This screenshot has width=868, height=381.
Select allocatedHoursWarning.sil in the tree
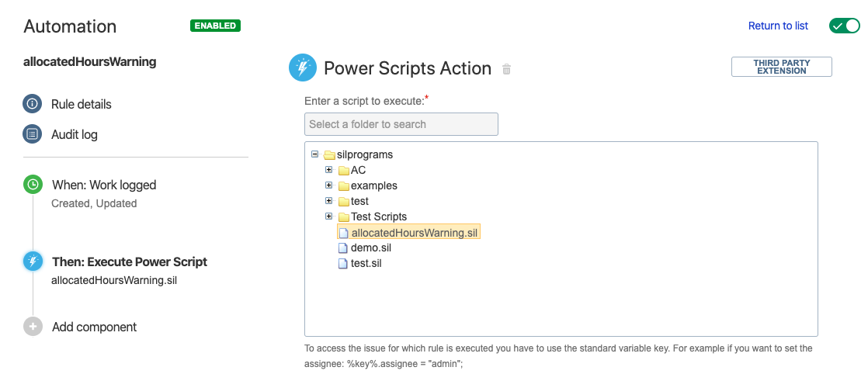tap(414, 233)
